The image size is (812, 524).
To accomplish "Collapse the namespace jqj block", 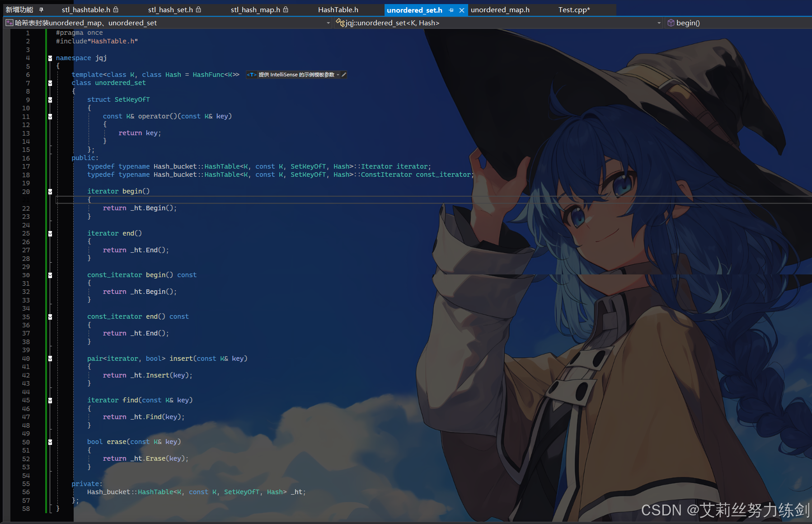I will pyautogui.click(x=50, y=58).
